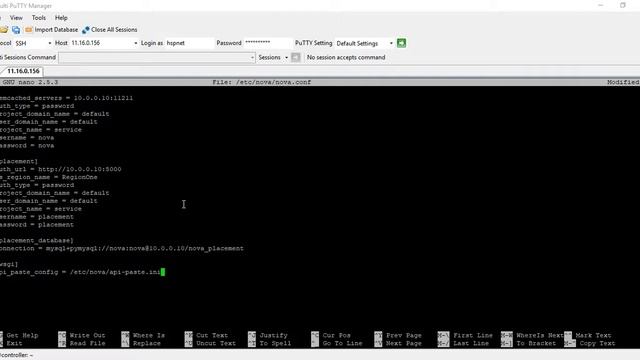Click the 'WhereIs Next' shortcut label
This screenshot has width=640, height=360.
click(540, 335)
